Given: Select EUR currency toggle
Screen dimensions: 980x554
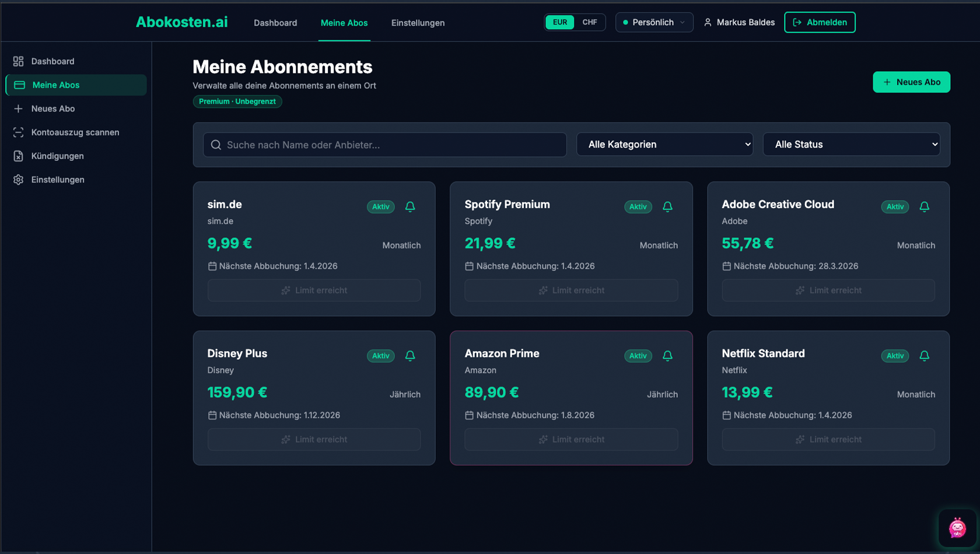Looking at the screenshot, I should click(x=560, y=22).
